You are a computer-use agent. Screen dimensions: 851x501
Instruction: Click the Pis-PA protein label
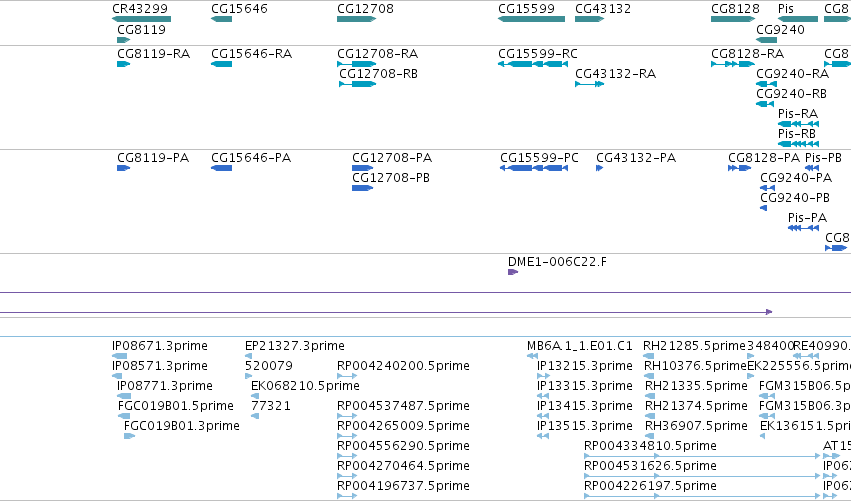pos(808,218)
